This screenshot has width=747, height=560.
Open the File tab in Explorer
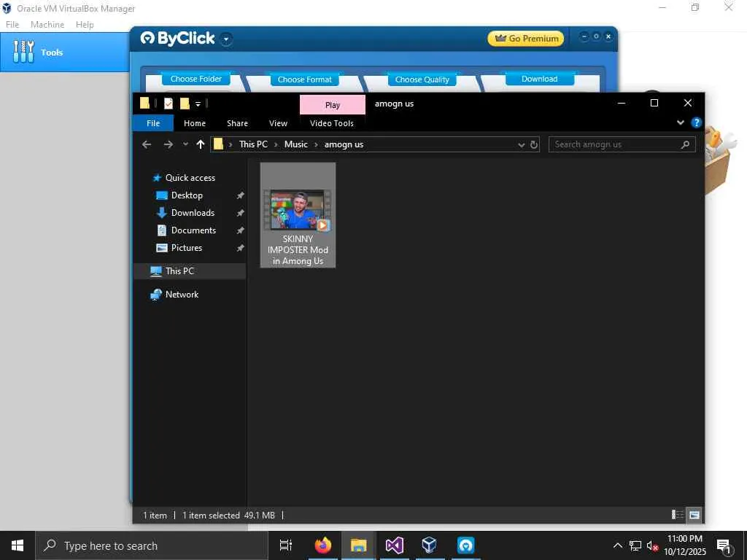point(153,123)
